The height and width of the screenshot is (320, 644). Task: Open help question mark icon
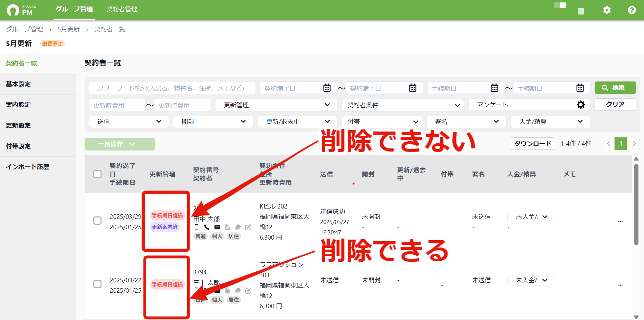632,10
